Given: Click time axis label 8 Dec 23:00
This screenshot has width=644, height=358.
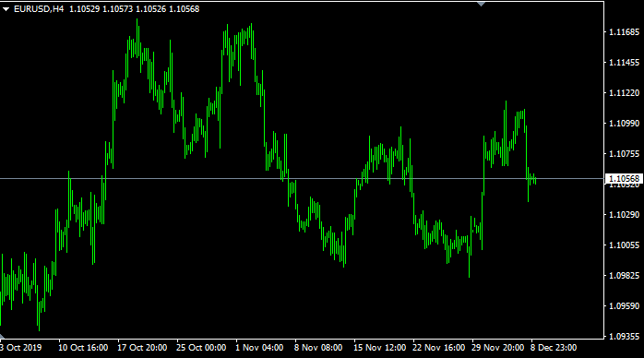Looking at the screenshot, I should coord(554,348).
